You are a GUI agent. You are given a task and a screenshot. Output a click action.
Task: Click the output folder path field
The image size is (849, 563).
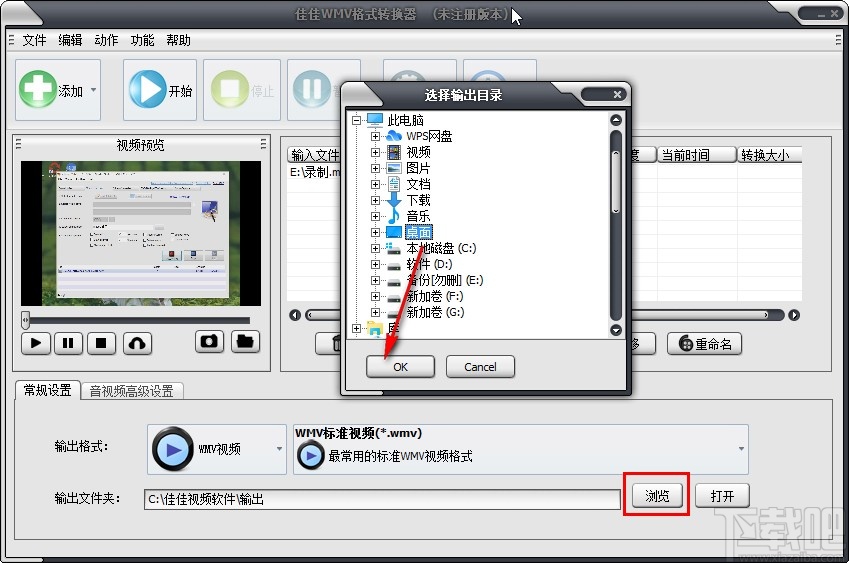[382, 499]
